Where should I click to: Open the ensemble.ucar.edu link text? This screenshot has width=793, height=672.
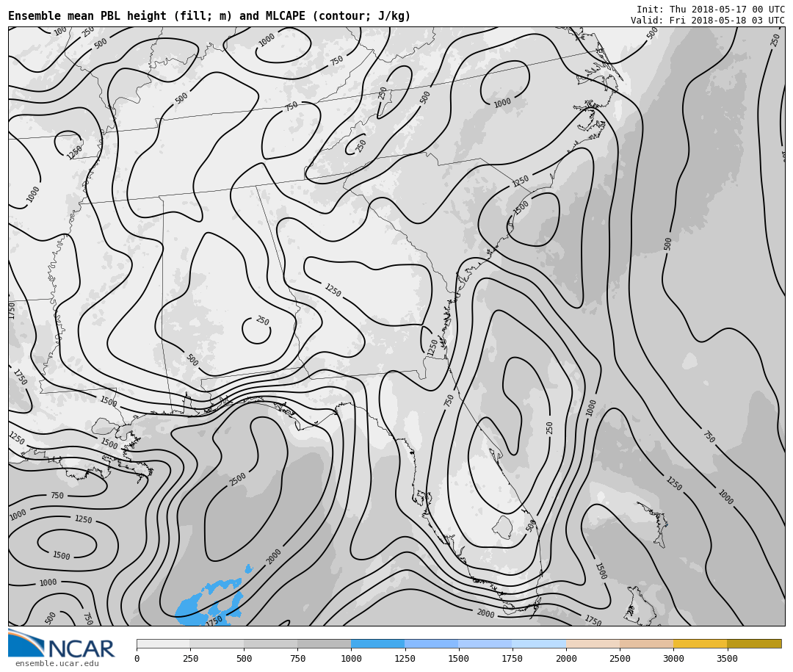(x=57, y=663)
